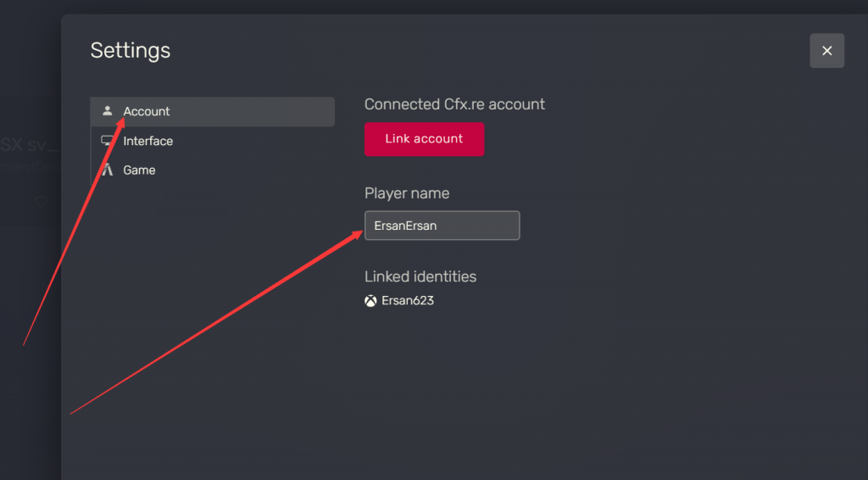This screenshot has width=868, height=480.
Task: Click the person icon beside Account
Action: pyautogui.click(x=108, y=111)
